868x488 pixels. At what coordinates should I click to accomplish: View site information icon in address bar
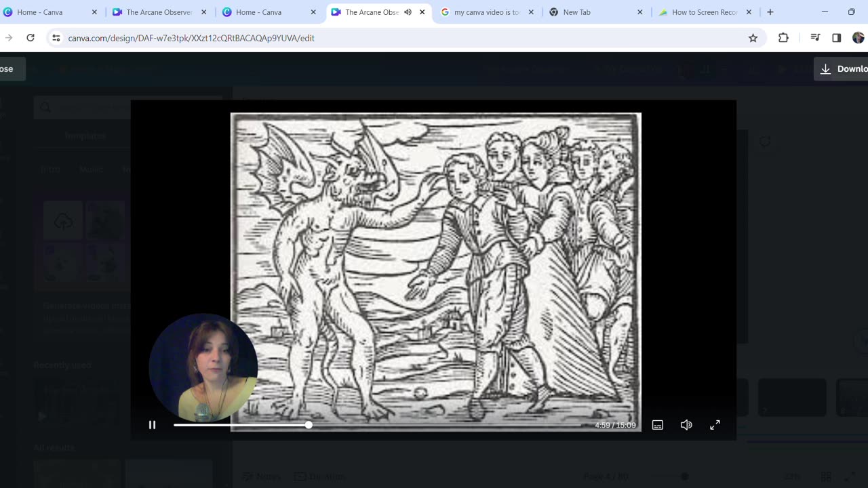pos(56,38)
